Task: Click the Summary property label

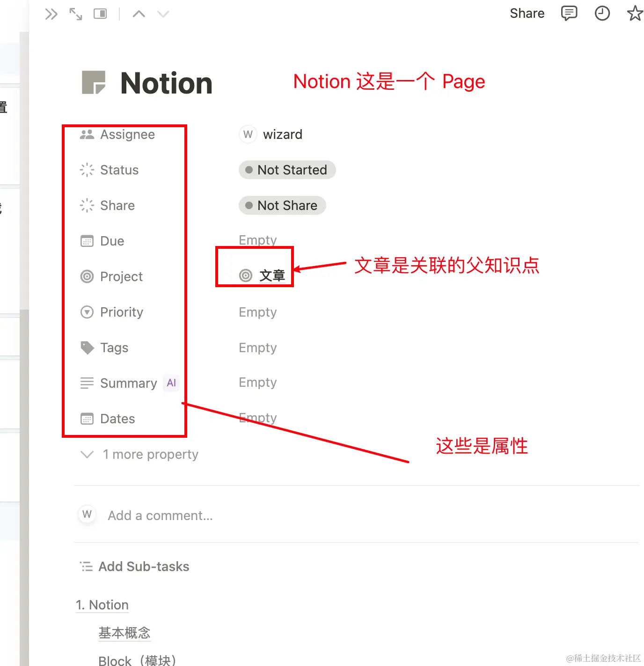Action: [129, 383]
